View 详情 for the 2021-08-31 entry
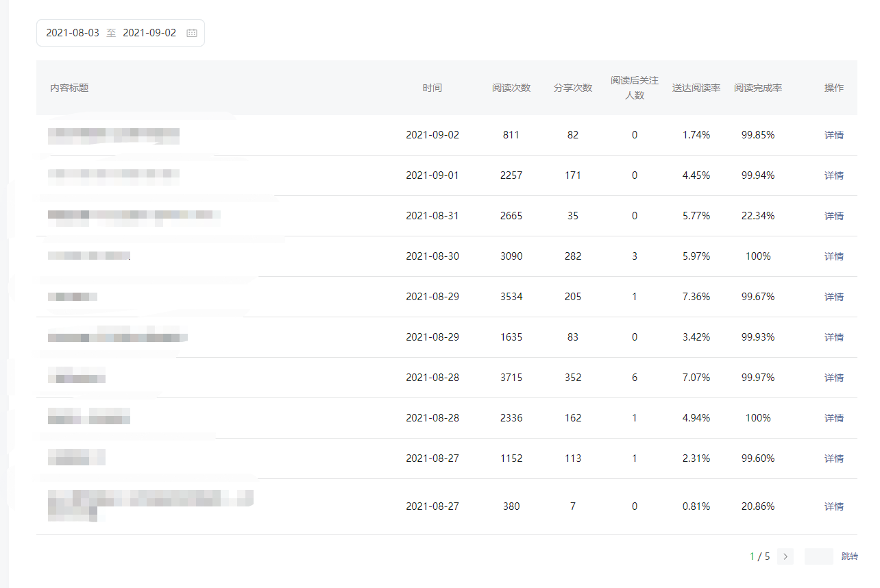 (833, 216)
